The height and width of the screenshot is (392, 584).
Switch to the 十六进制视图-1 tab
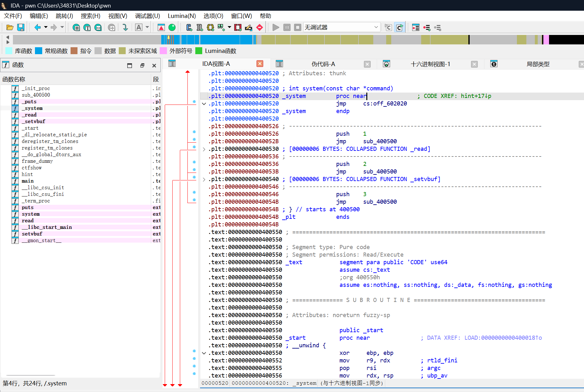point(430,64)
